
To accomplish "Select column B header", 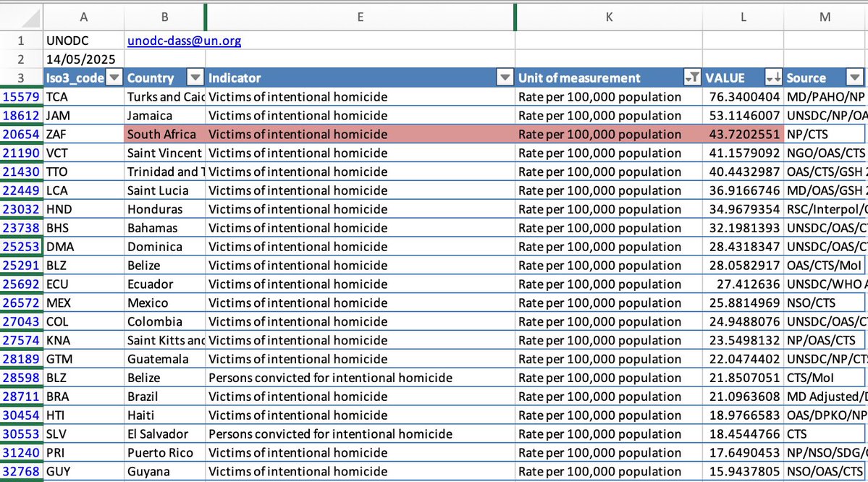I will pos(164,17).
